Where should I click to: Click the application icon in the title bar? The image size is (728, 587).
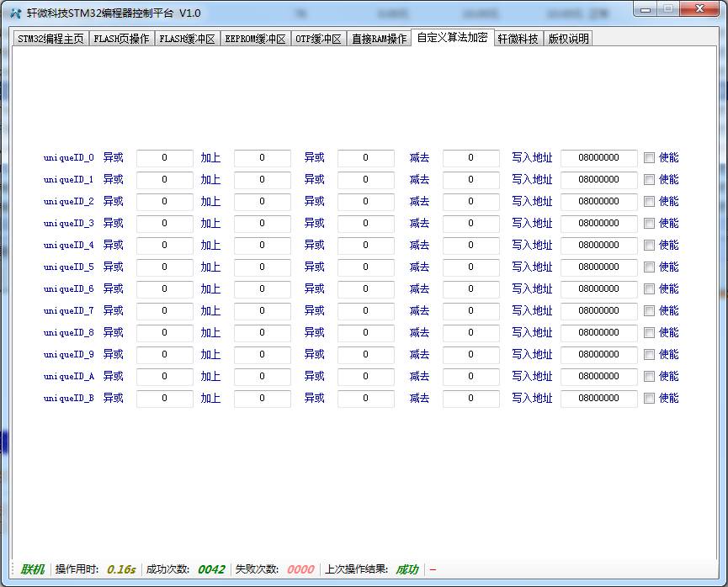[x=15, y=13]
